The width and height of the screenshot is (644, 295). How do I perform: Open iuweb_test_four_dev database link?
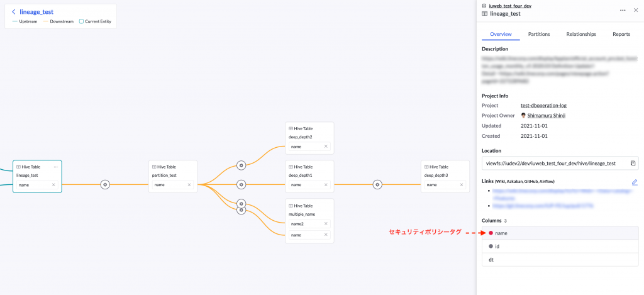point(511,6)
